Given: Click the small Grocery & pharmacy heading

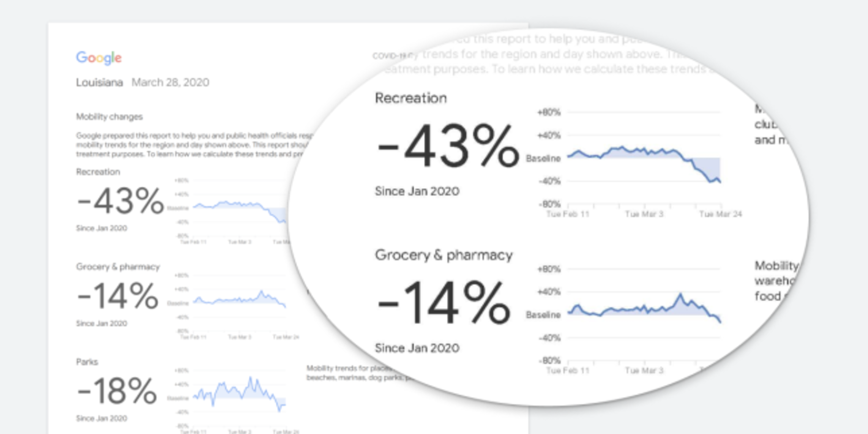Looking at the screenshot, I should [118, 267].
